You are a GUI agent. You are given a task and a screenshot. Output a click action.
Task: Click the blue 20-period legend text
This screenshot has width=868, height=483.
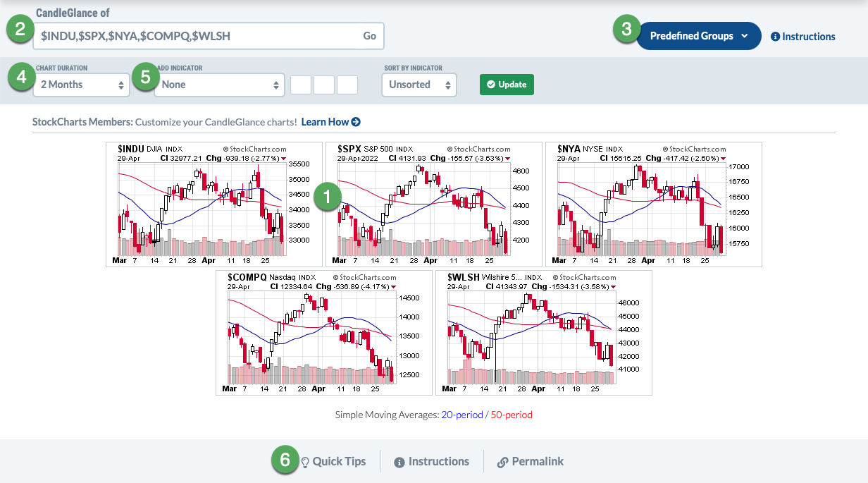pyautogui.click(x=461, y=415)
